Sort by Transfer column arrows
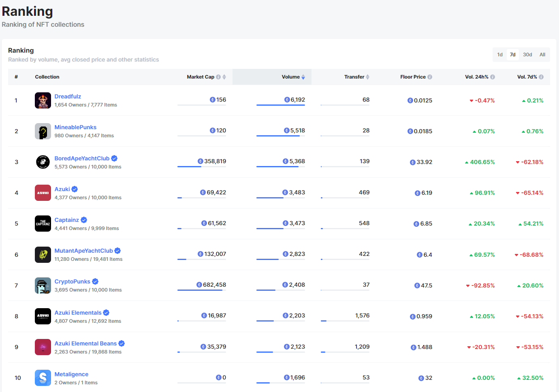Viewport: 559px width, 392px height. point(367,77)
